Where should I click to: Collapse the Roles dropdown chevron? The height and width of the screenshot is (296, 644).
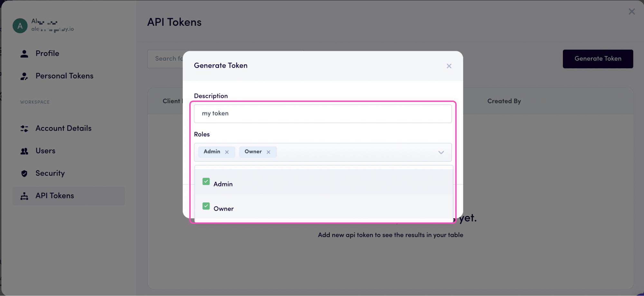pos(441,152)
